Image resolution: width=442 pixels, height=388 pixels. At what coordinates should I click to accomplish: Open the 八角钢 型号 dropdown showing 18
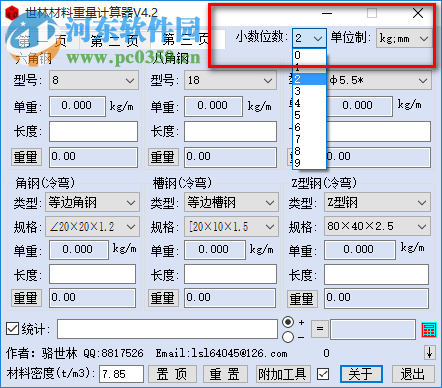click(230, 80)
